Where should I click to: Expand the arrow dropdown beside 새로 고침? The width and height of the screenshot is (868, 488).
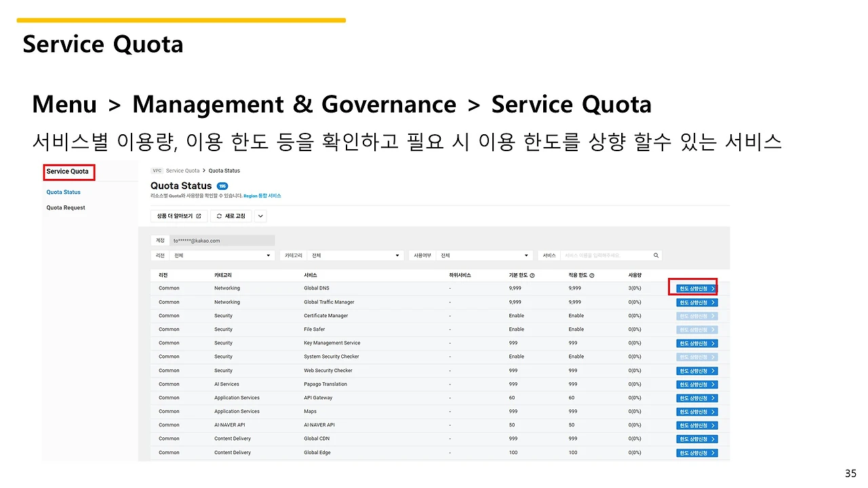coord(260,216)
